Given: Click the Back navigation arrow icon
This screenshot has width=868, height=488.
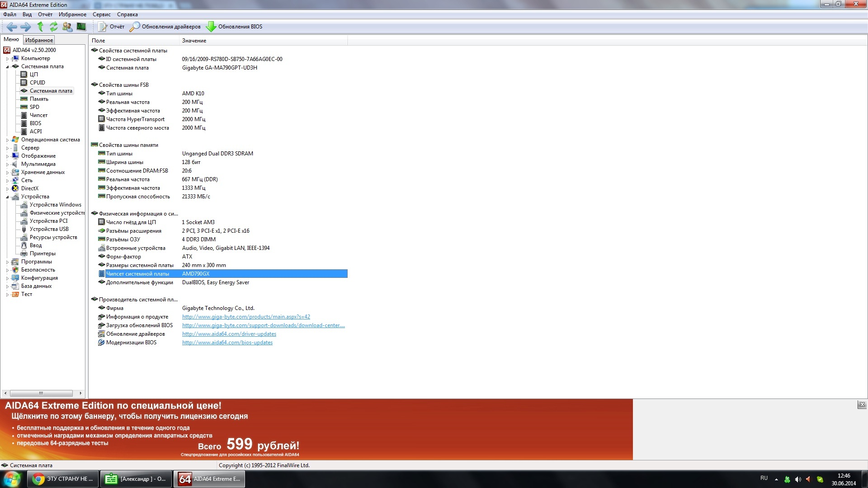Looking at the screenshot, I should click(12, 27).
